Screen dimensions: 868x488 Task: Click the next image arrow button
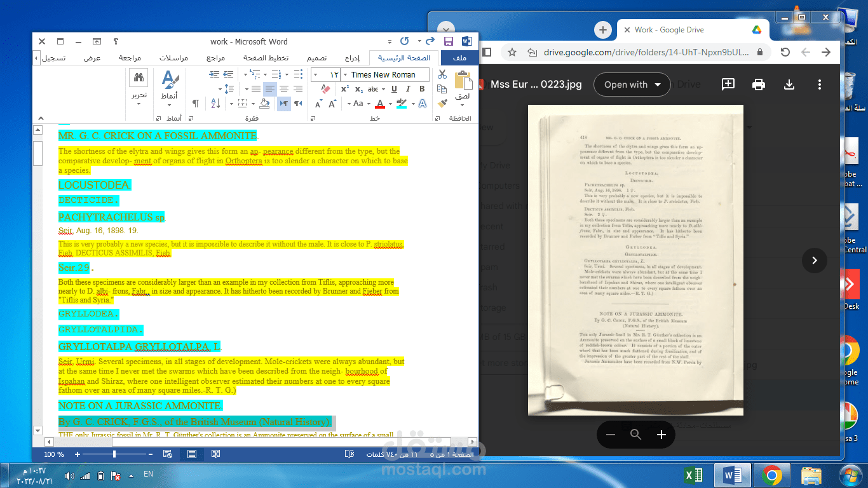click(815, 260)
